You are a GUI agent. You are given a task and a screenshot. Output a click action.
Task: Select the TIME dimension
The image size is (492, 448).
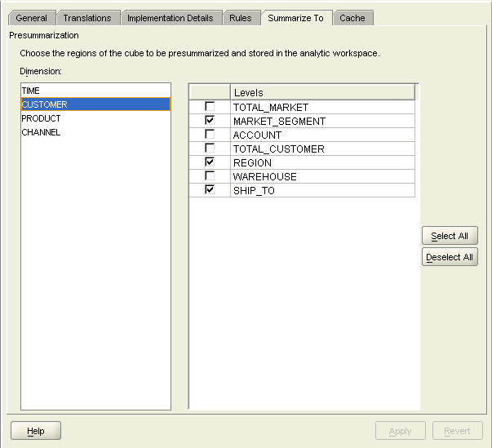click(31, 91)
